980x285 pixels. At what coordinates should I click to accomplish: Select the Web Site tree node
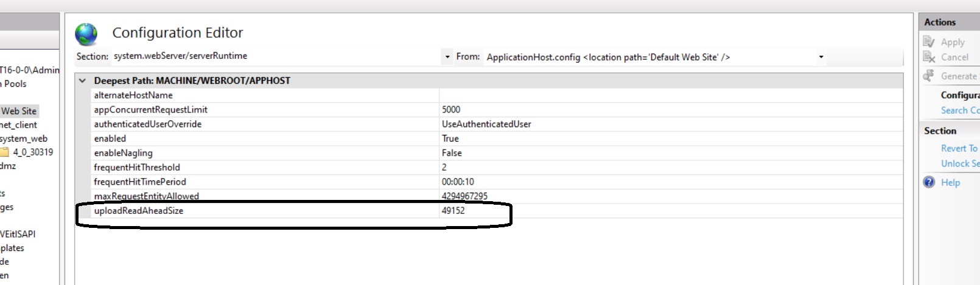(19, 111)
